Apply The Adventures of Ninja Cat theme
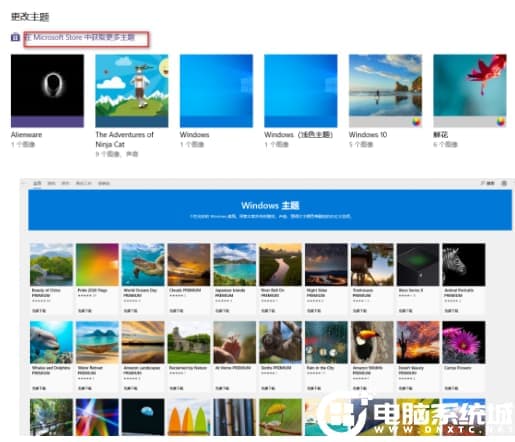The height and width of the screenshot is (442, 515). [132, 91]
